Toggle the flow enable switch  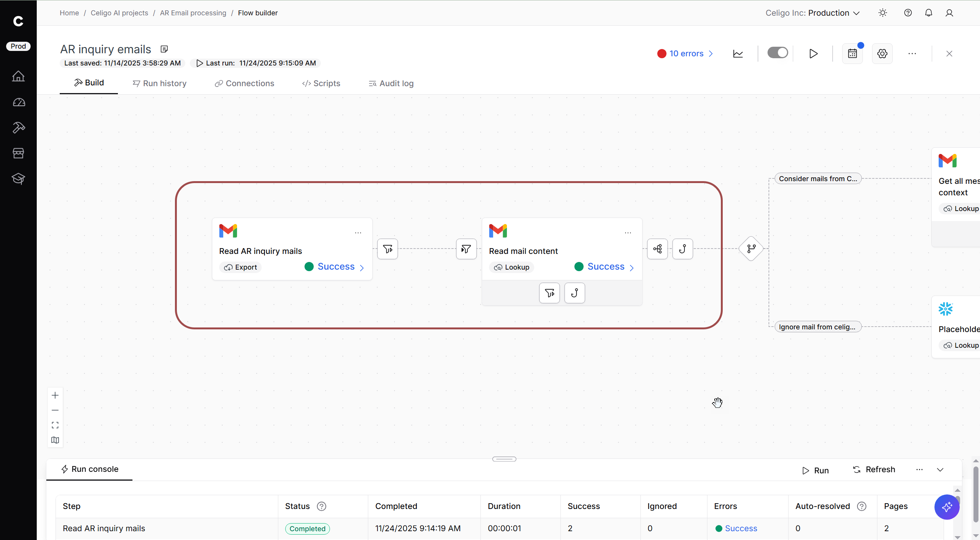point(777,53)
